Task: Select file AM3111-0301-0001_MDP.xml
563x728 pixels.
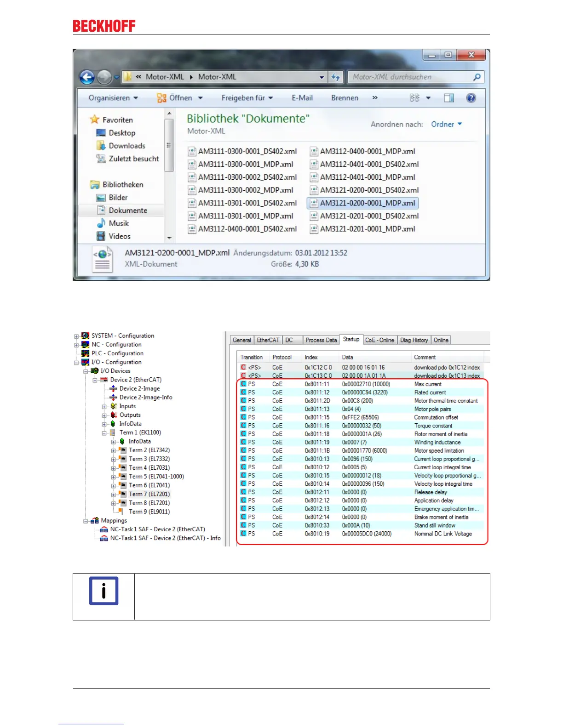Action: click(241, 216)
